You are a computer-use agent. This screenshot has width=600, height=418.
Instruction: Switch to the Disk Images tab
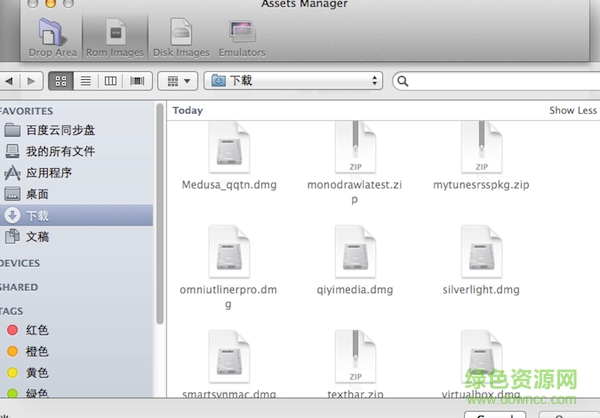(x=181, y=38)
